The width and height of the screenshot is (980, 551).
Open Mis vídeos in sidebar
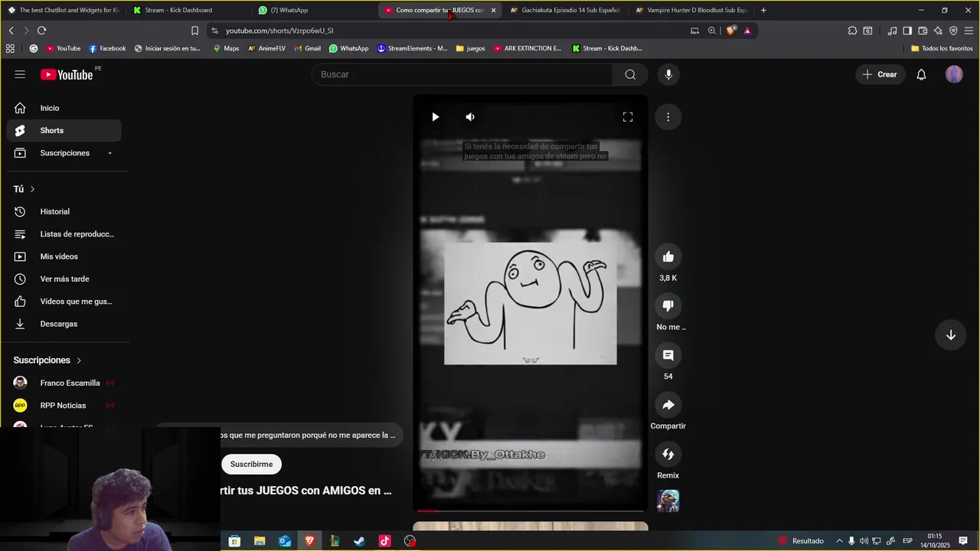coord(64,256)
